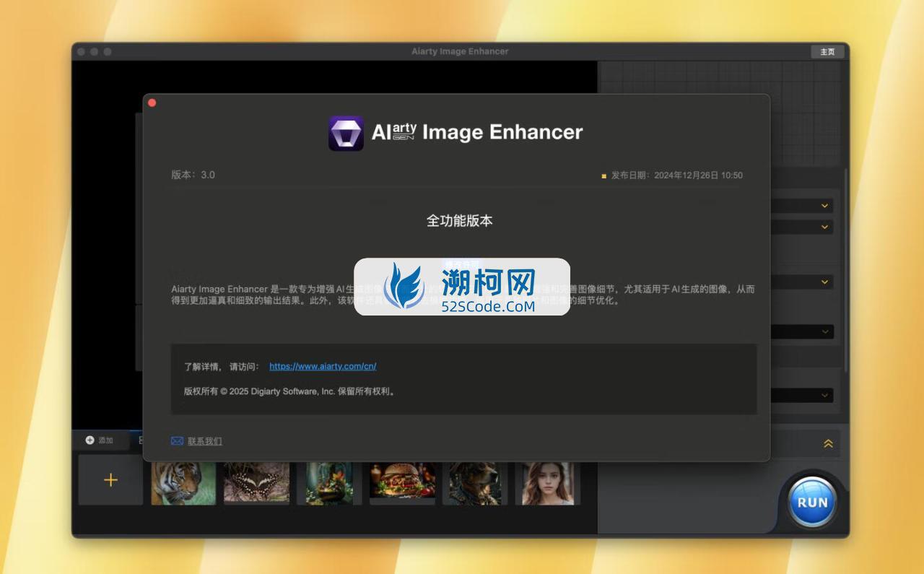The width and height of the screenshot is (924, 574).
Task: Click the mail envelope icon beside 联系我们
Action: [177, 440]
